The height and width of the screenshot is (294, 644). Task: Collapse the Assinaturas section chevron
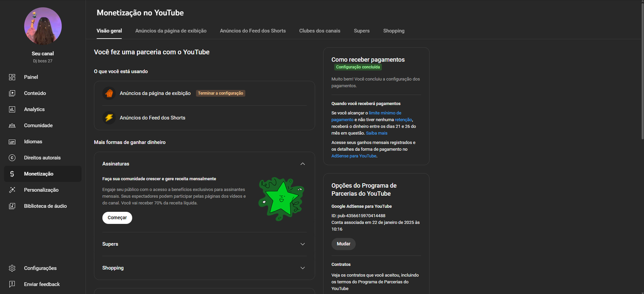coord(303,164)
